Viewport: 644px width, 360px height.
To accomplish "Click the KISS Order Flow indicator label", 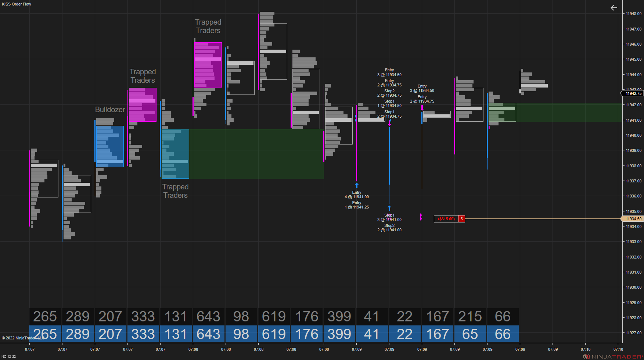I will tap(17, 4).
